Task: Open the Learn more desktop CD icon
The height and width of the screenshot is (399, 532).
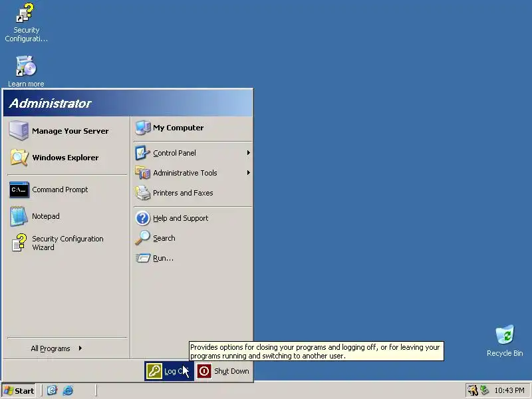Action: click(x=26, y=66)
